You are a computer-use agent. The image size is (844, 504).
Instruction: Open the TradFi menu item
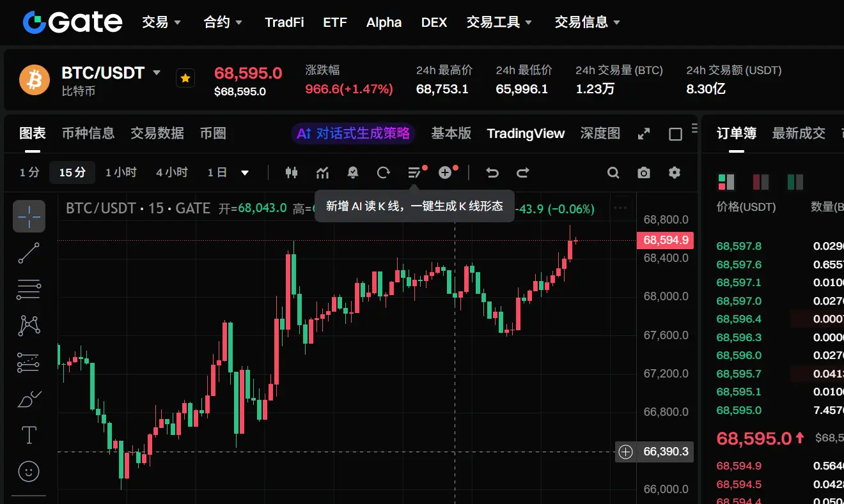(x=285, y=22)
